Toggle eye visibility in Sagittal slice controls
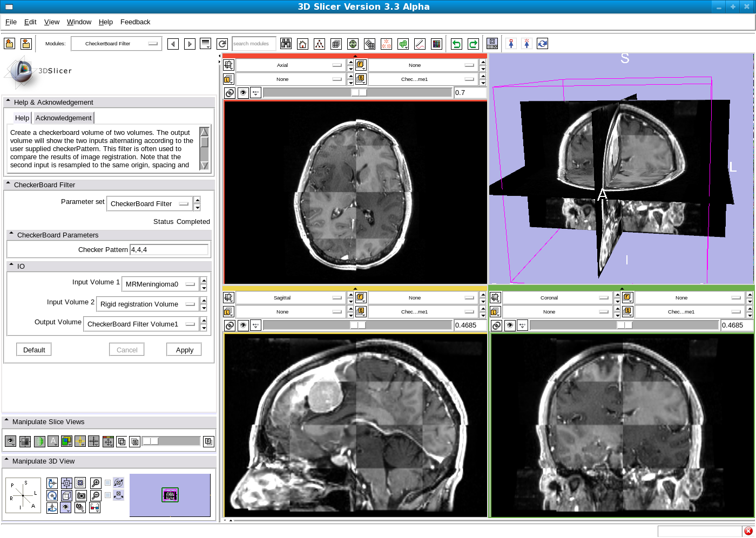This screenshot has height=538, width=756. (243, 325)
